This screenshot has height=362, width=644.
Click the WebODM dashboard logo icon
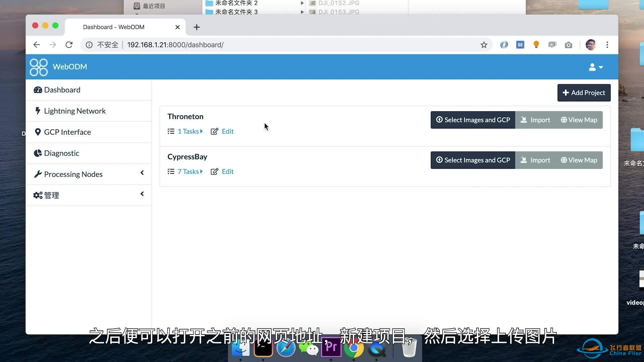[39, 67]
